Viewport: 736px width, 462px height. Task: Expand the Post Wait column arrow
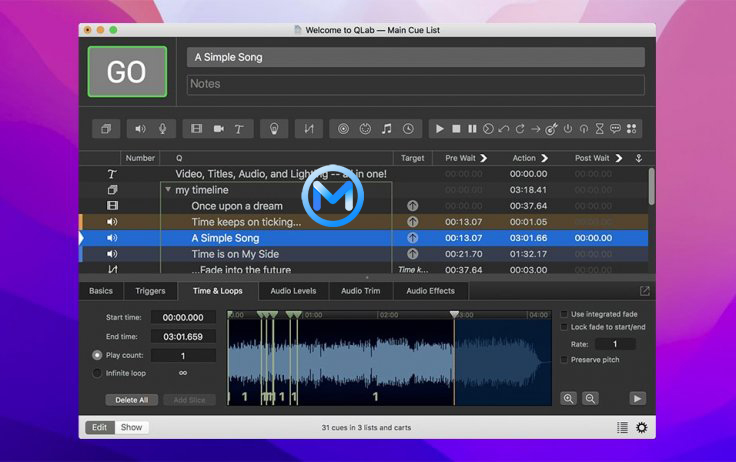point(620,158)
